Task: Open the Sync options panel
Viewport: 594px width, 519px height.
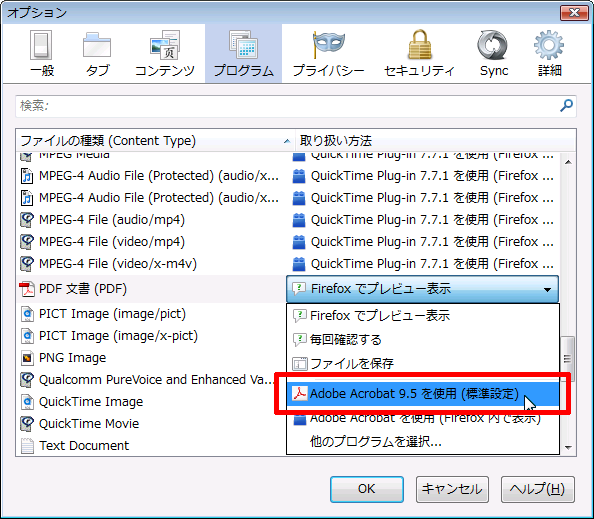Action: [494, 54]
